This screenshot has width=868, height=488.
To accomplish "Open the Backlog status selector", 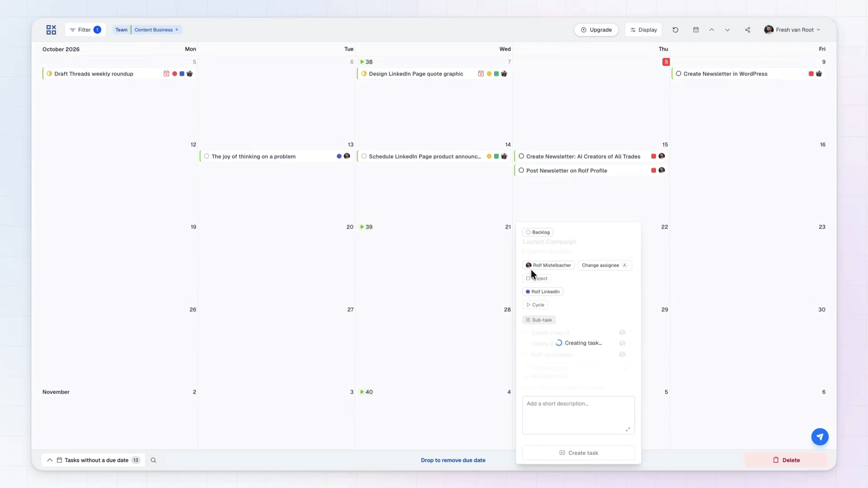I will coord(538,232).
